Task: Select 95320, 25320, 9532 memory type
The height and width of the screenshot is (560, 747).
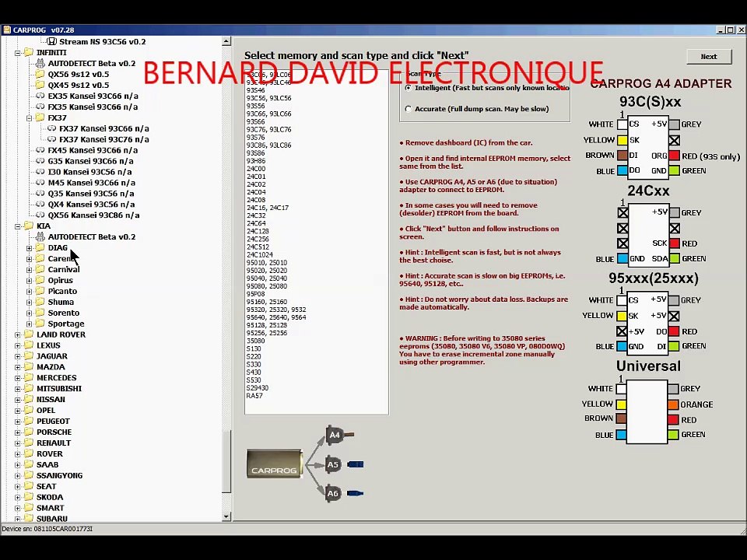Action: (x=276, y=310)
